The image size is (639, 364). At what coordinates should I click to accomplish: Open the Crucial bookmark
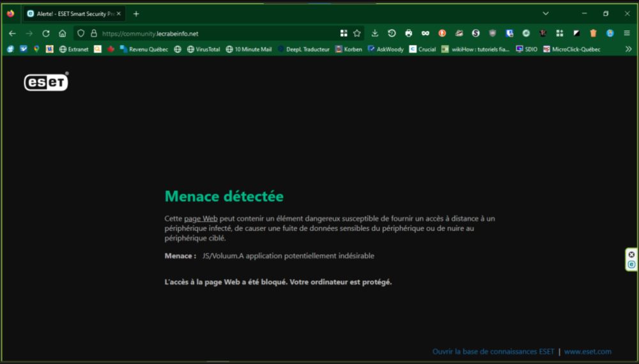422,49
